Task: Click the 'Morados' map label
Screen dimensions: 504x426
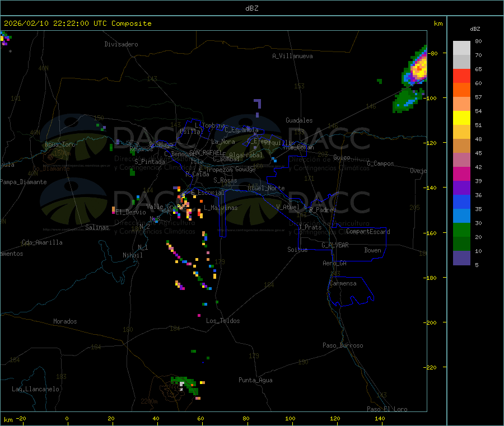Action: (x=65, y=321)
